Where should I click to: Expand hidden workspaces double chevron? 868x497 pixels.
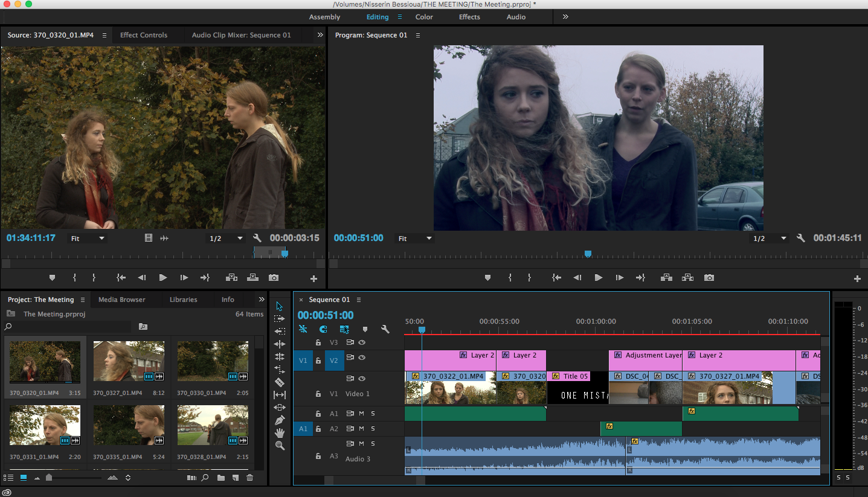pos(565,17)
